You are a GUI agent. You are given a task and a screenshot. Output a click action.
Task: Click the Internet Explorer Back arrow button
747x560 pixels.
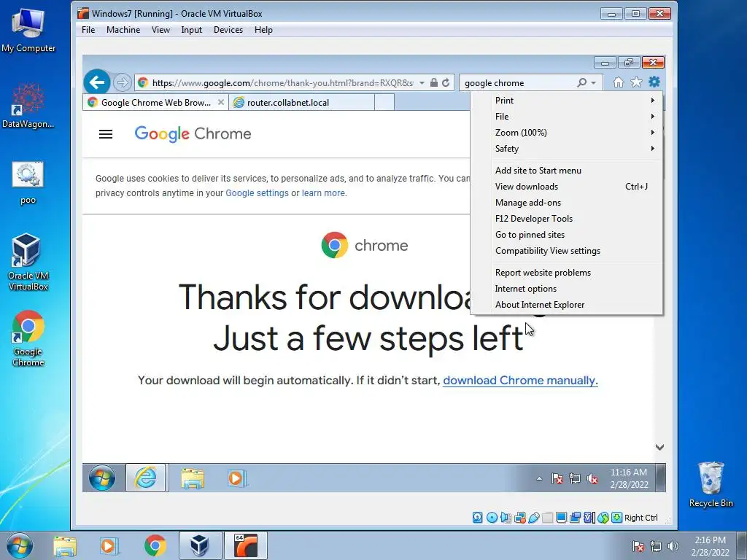click(x=97, y=82)
